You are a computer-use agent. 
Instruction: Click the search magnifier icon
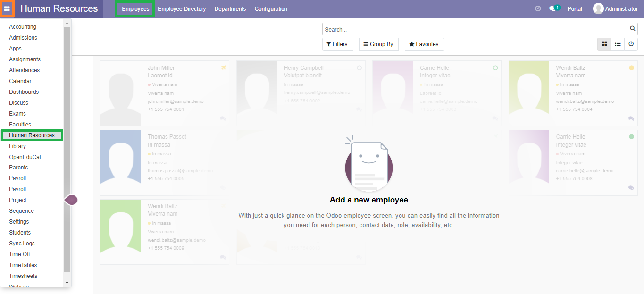(x=633, y=29)
